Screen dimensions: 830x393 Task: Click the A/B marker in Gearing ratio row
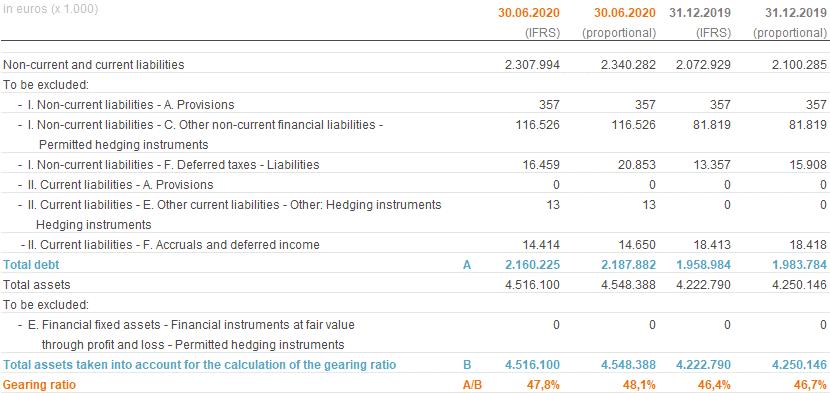[x=472, y=385]
